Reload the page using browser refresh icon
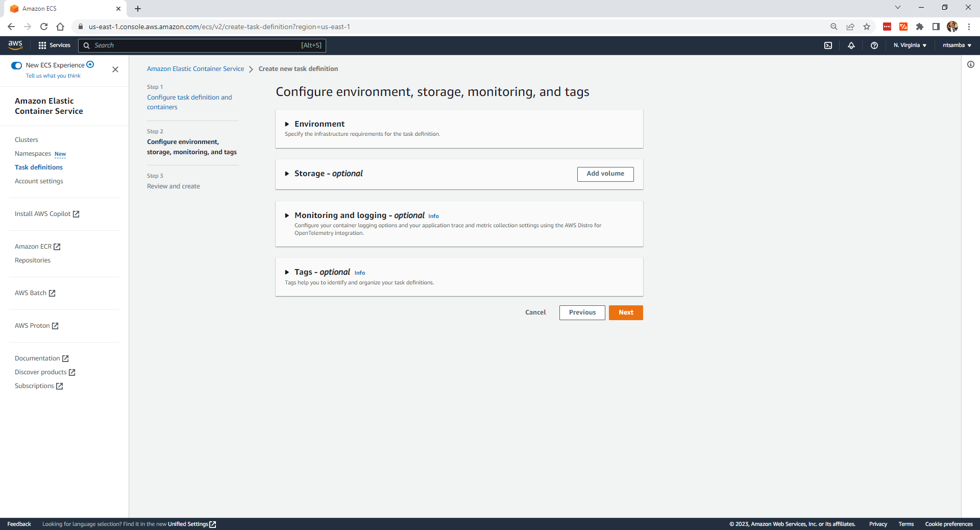 point(44,27)
